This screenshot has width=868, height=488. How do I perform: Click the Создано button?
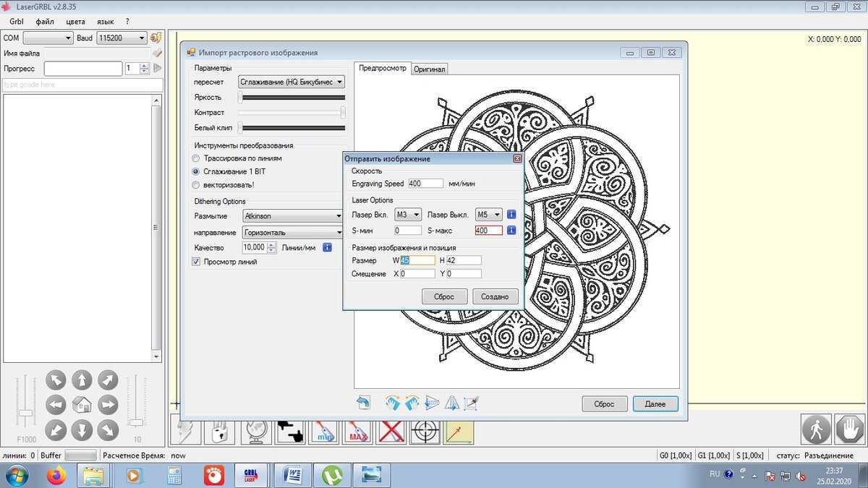coord(495,296)
